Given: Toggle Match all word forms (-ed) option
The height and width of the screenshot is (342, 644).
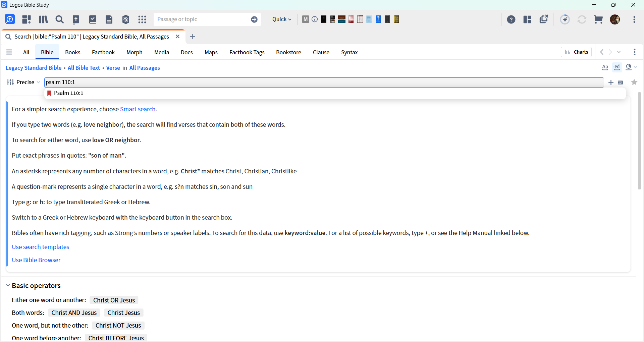Looking at the screenshot, I should [617, 67].
